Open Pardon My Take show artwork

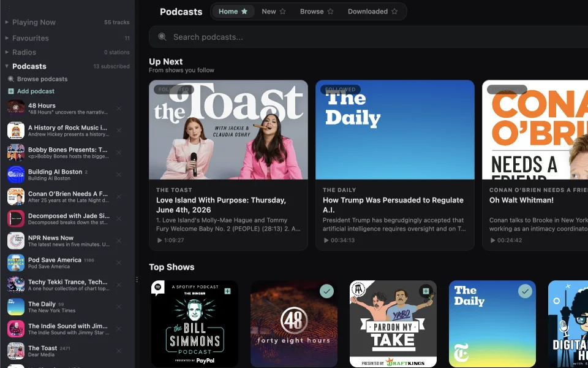393,324
